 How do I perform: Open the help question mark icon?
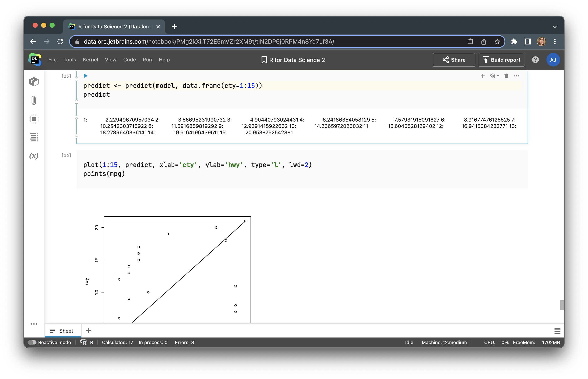(535, 60)
